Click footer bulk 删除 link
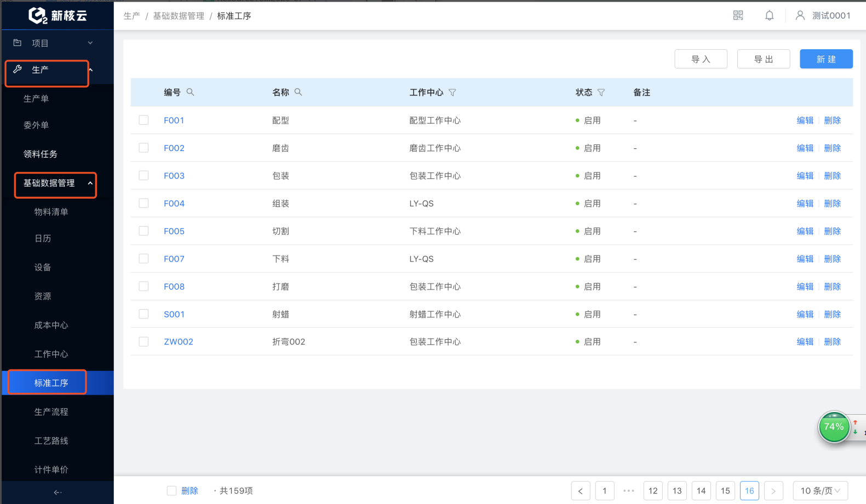Viewport: 866px width, 504px height. 190,491
